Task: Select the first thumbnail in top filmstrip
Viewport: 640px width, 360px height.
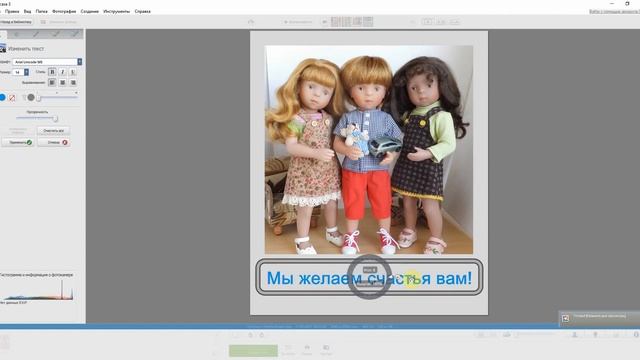Action: [335, 22]
